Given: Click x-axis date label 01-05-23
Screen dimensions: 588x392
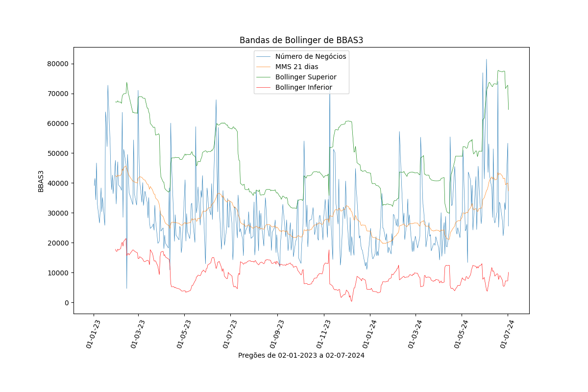Looking at the screenshot, I should click(183, 334).
